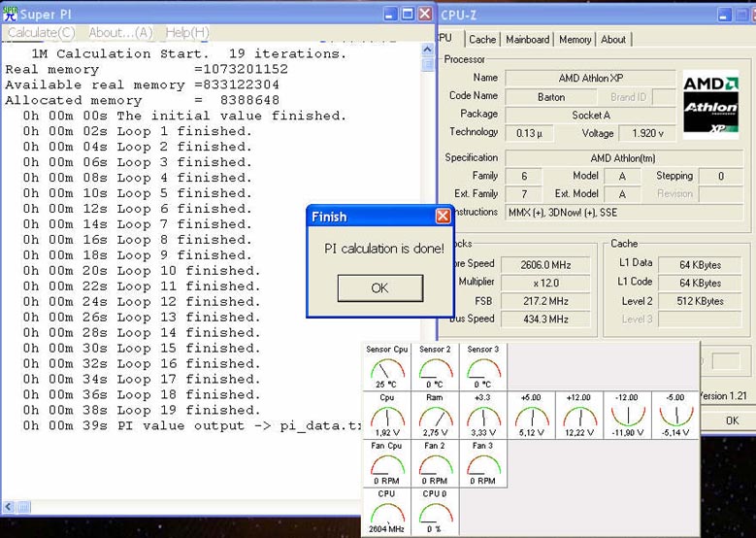Click the +12.00 voltage gauge
The image size is (756, 538).
[579, 415]
